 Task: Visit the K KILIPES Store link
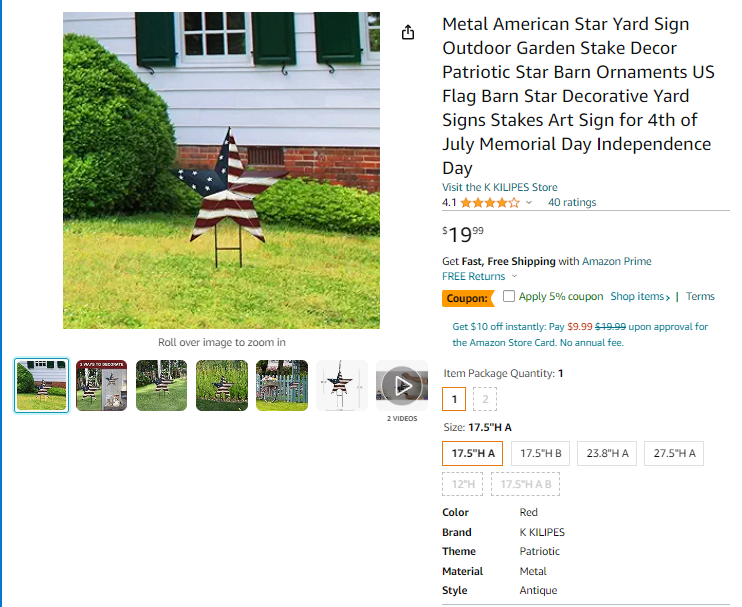tap(500, 187)
